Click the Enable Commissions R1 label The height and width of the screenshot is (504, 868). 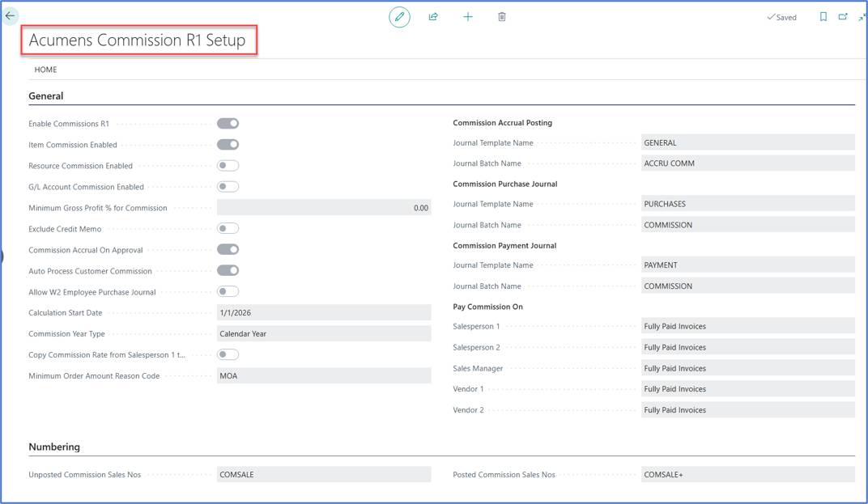(69, 124)
